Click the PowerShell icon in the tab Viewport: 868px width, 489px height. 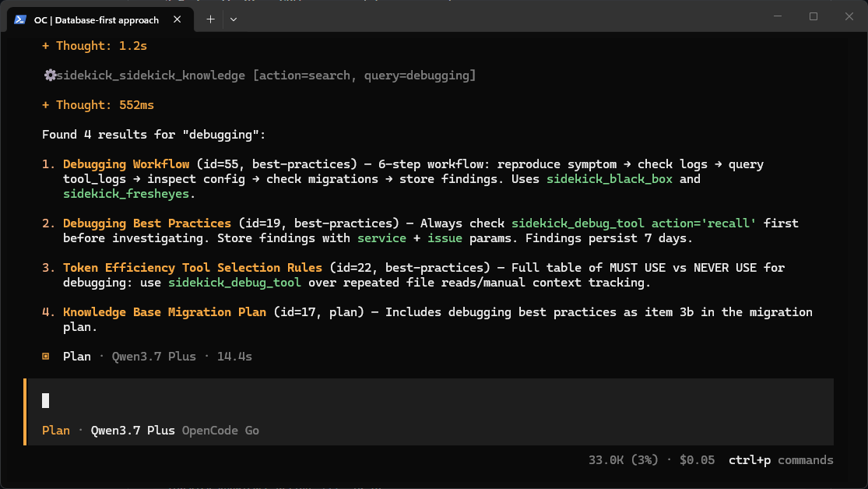point(20,19)
